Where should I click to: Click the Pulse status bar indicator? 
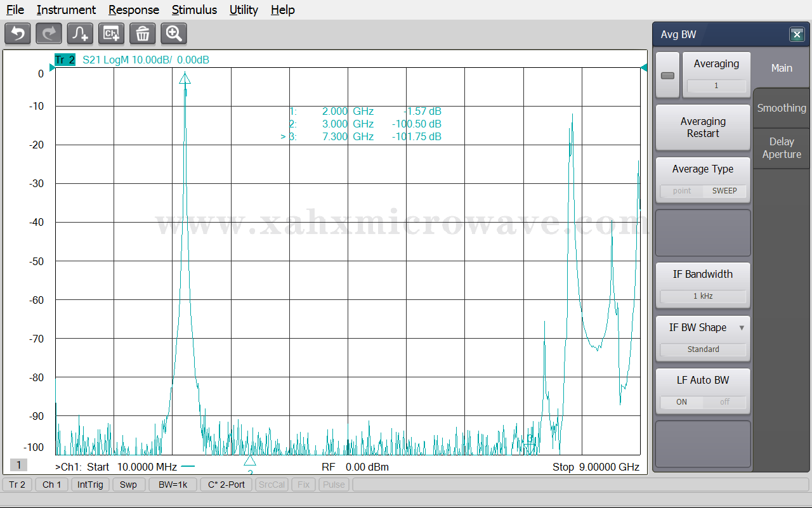click(334, 485)
